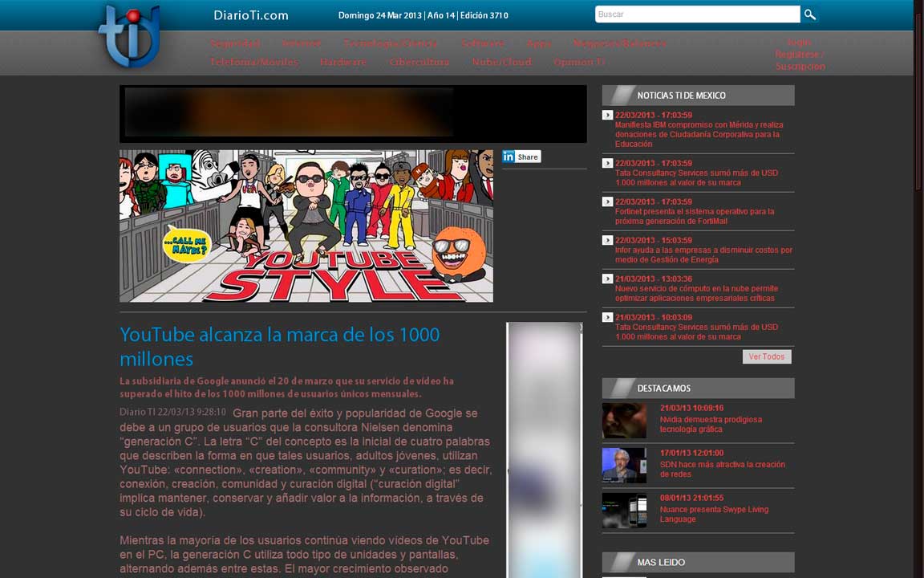
Task: Click the MAS LEIDO section header
Action: (699, 562)
